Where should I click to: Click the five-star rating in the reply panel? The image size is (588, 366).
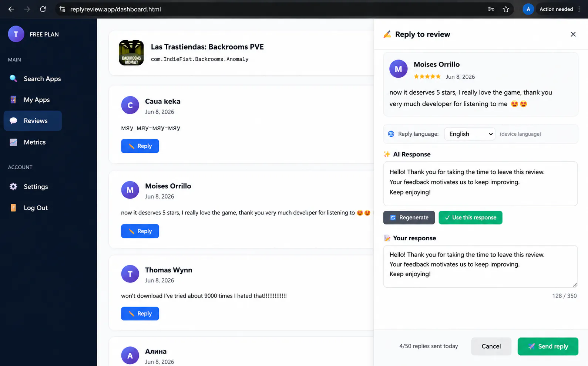[427, 77]
